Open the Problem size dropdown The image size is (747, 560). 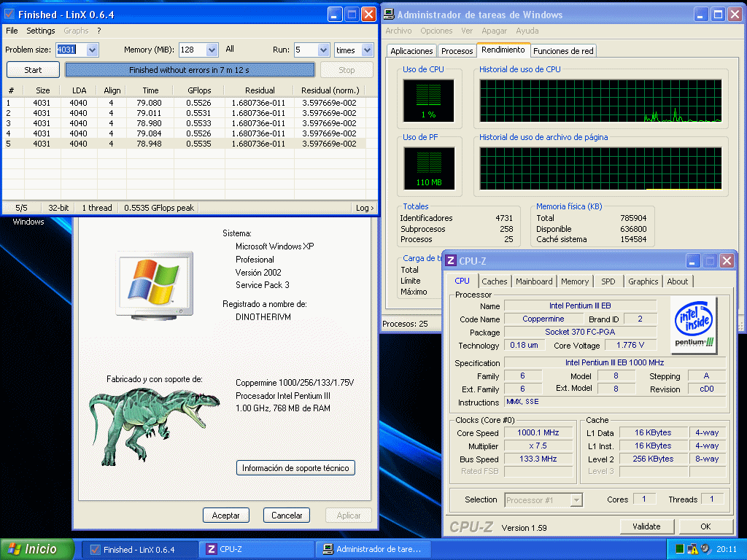(92, 50)
